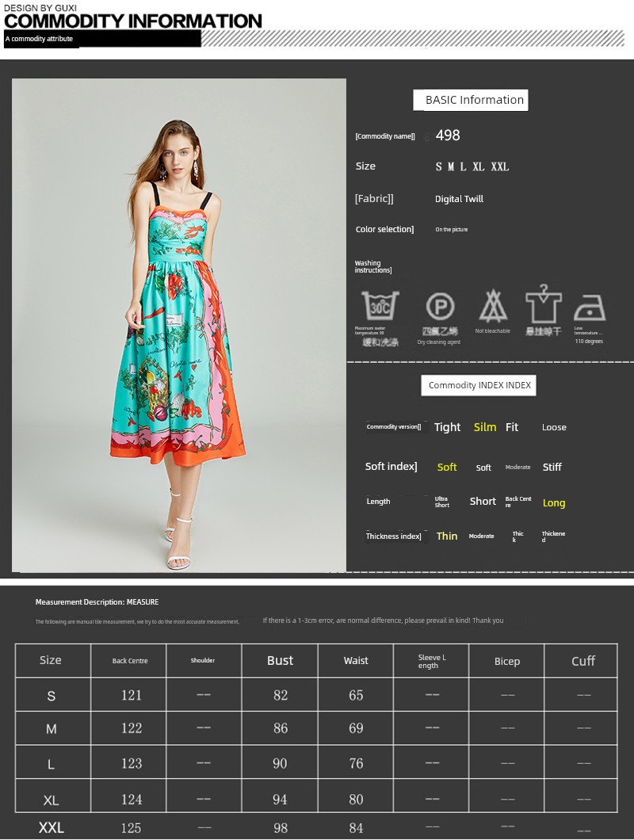The image size is (634, 840).
Task: Click the S M L XL XXL size list
Action: click(472, 166)
